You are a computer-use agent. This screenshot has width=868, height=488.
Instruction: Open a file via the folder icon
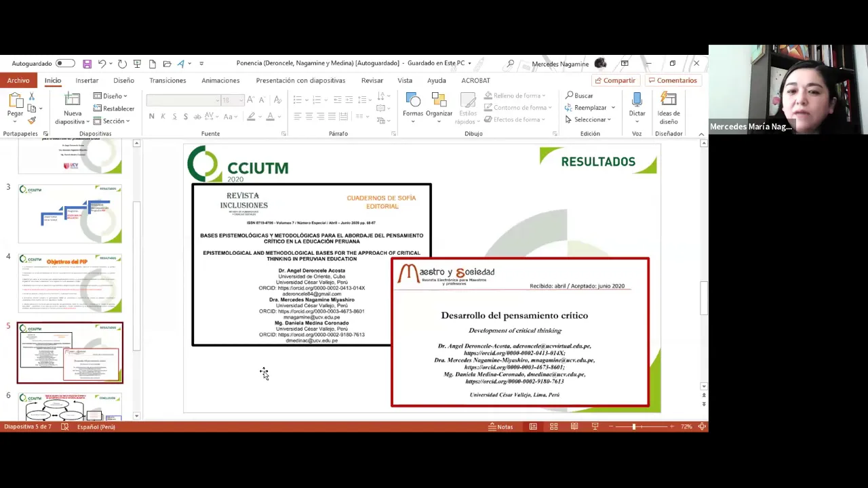coord(167,64)
